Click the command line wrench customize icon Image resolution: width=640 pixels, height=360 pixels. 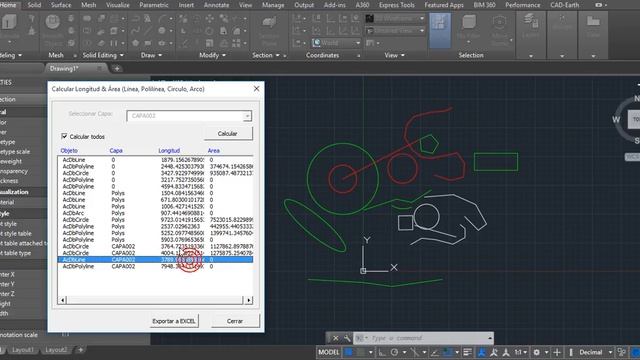click(x=347, y=338)
